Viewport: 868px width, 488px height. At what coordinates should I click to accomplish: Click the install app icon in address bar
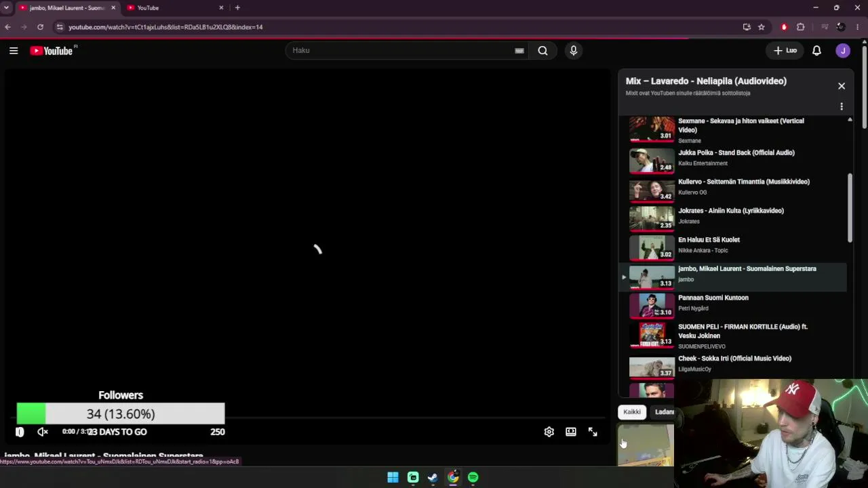click(x=747, y=27)
